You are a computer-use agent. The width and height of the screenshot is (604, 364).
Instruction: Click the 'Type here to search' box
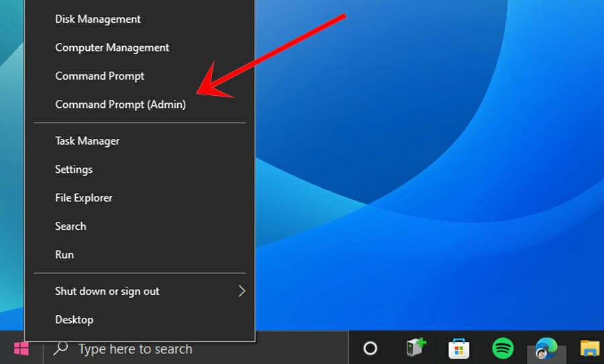click(196, 349)
